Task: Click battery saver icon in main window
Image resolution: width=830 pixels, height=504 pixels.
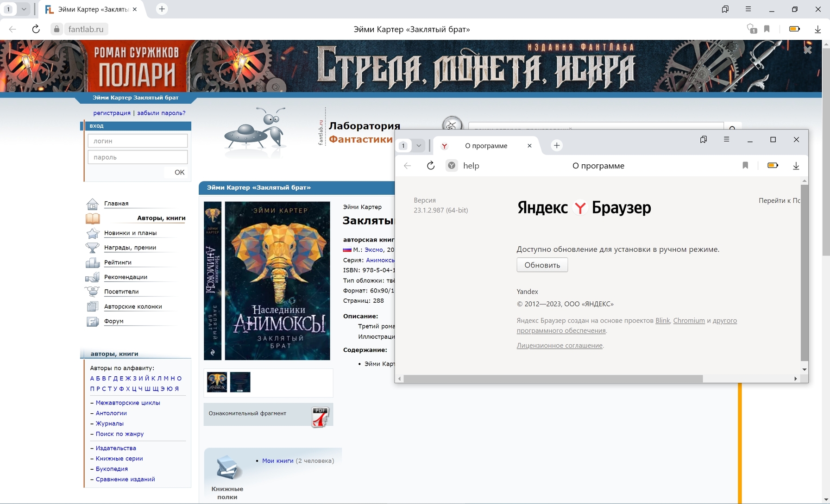Action: coord(794,29)
